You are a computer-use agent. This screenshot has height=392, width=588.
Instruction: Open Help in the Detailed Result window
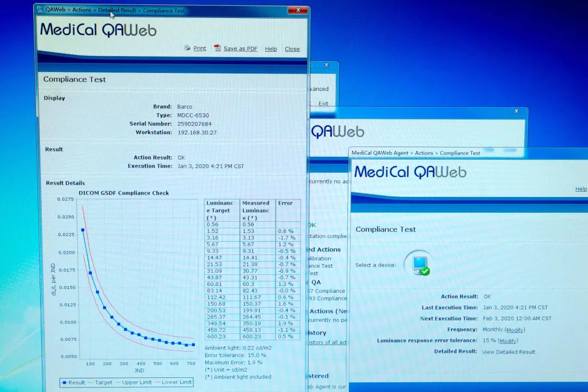click(x=271, y=49)
